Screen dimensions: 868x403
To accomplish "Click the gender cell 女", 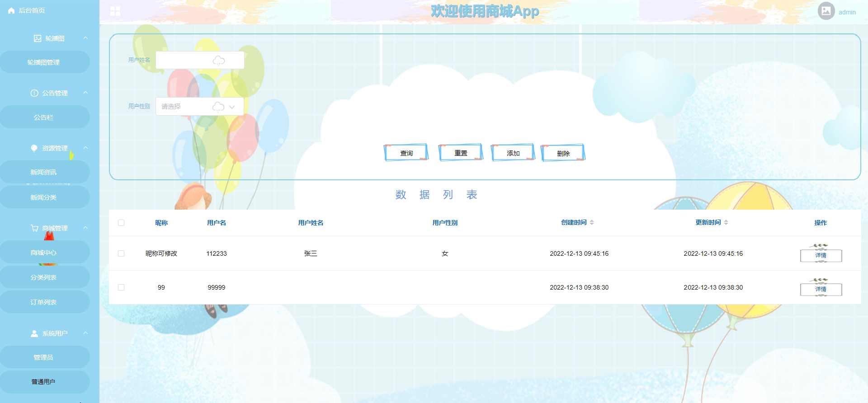I will (445, 253).
